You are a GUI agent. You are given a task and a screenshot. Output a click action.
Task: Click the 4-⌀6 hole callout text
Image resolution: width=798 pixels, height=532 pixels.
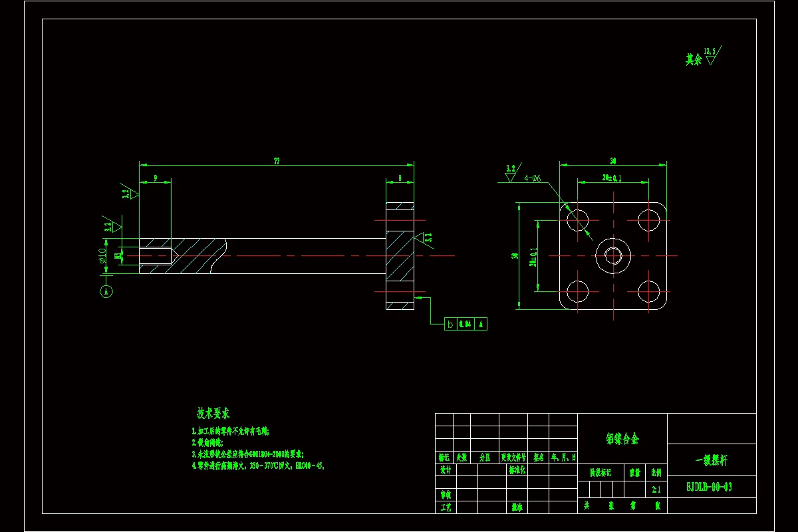[x=533, y=178]
